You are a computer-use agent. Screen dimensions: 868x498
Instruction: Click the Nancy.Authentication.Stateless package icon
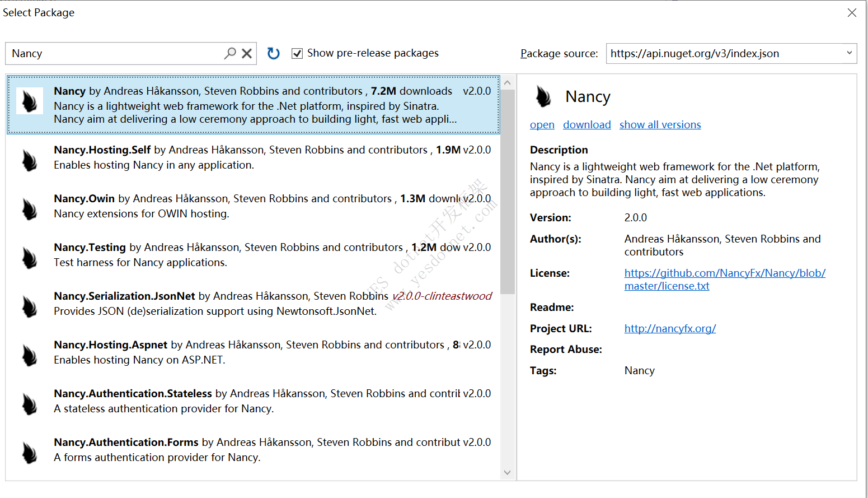[x=29, y=403]
